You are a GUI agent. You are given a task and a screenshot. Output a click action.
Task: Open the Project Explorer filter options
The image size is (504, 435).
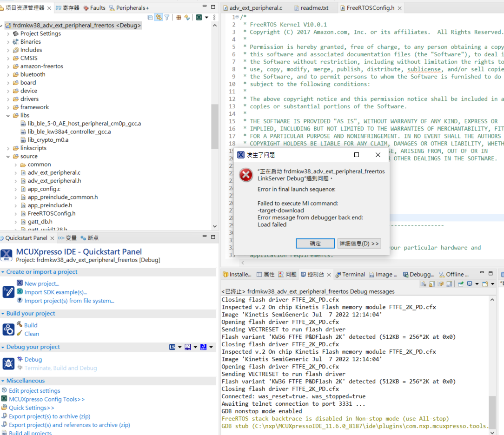click(167, 17)
